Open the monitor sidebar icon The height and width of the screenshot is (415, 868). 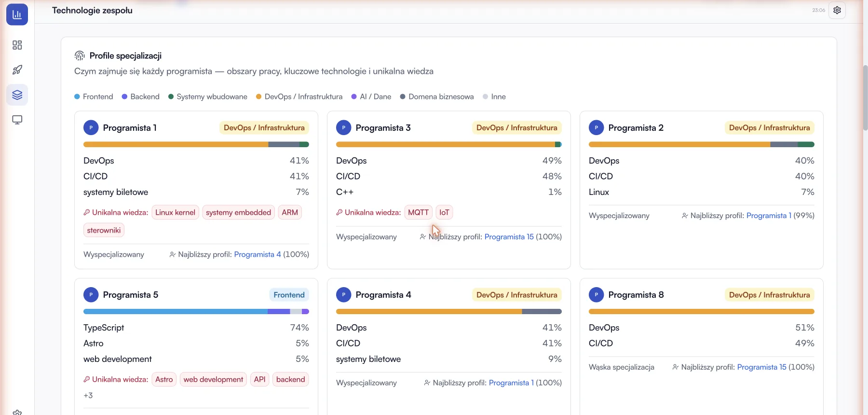(x=17, y=120)
